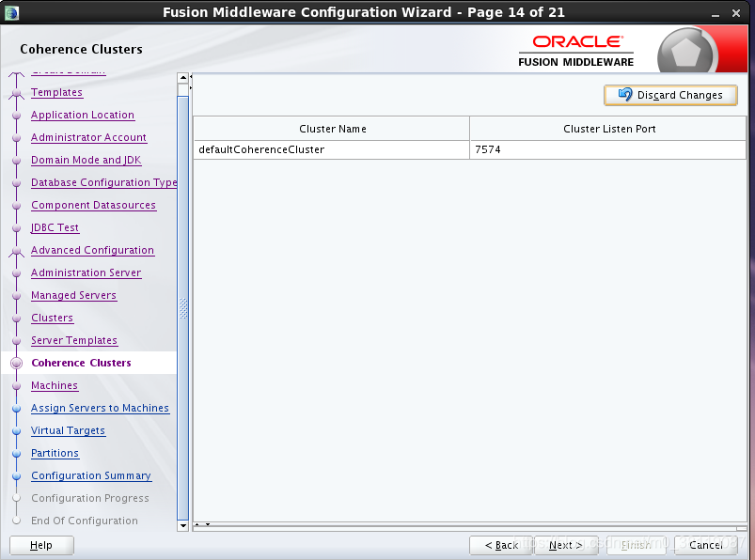This screenshot has height=560, width=755.
Task: Click the navigation pane scrollbar thumb
Action: point(183,308)
